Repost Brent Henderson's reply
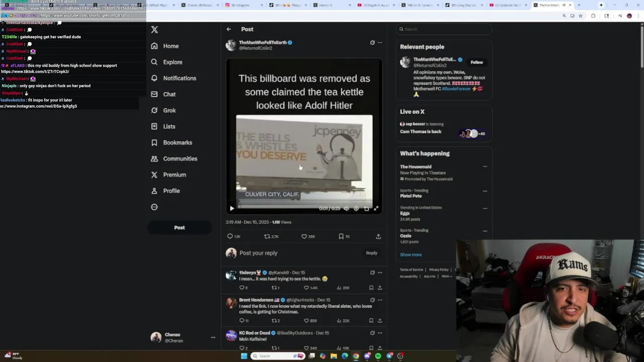Image resolution: width=644 pixels, height=362 pixels. 276,320
